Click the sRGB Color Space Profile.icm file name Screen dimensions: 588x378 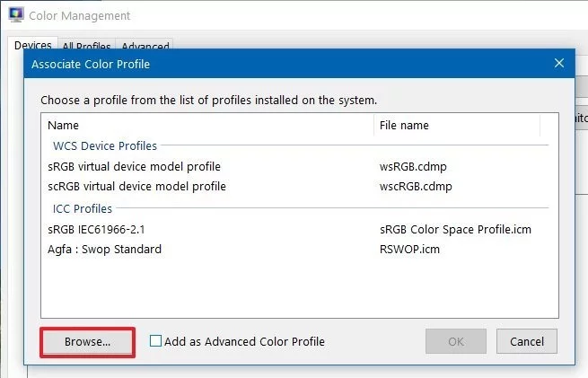(455, 229)
